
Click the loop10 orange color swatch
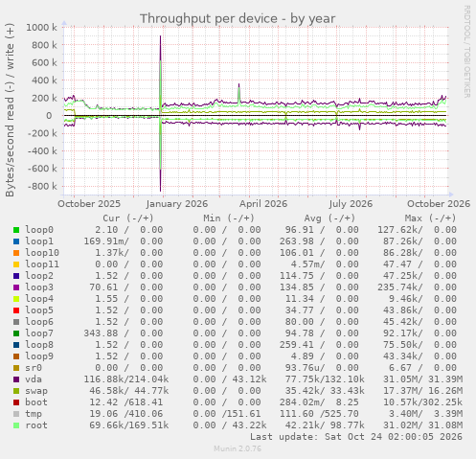(16, 253)
